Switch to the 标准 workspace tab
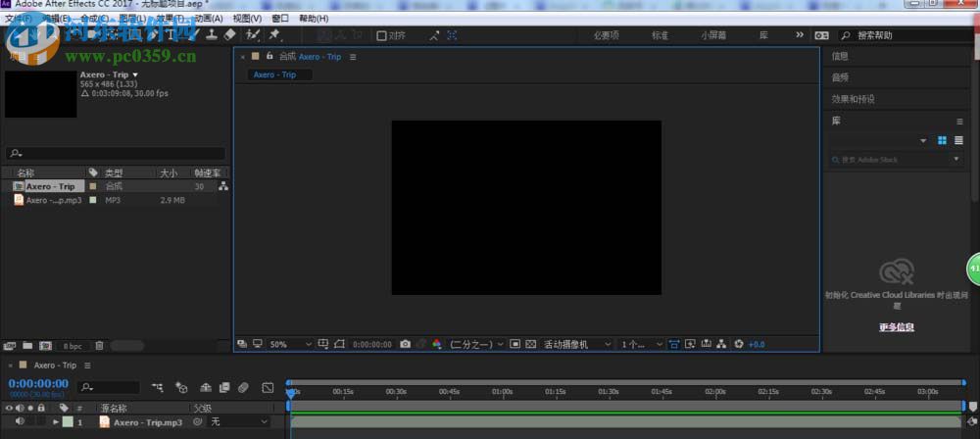This screenshot has width=980, height=439. pos(660,35)
